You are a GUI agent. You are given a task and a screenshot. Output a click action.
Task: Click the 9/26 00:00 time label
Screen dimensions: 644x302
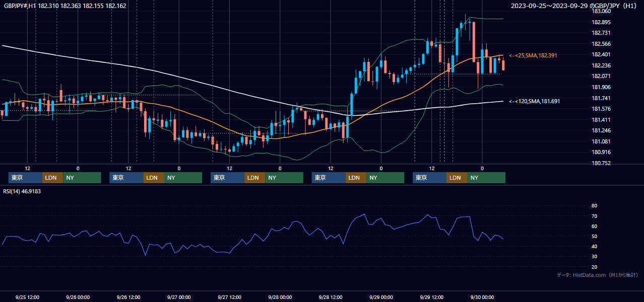[78, 297]
